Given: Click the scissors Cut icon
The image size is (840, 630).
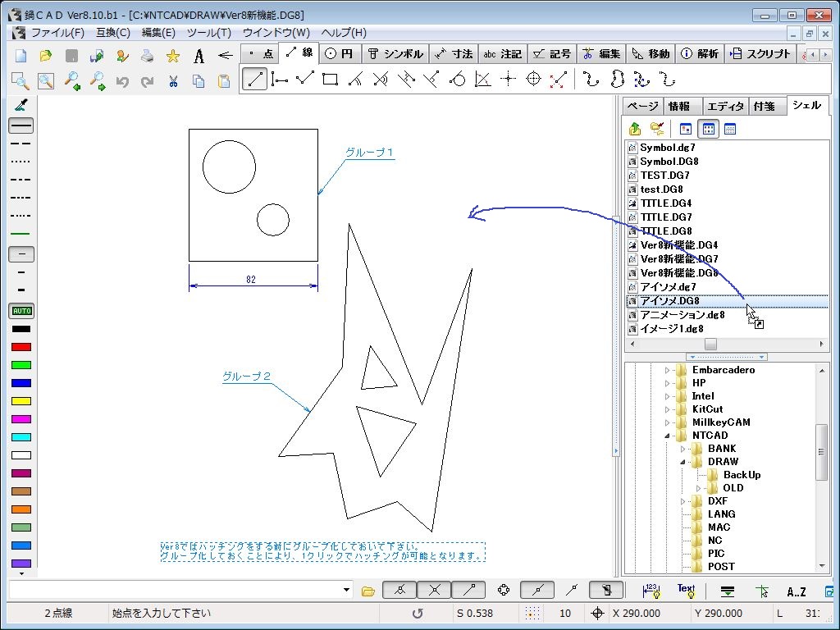Looking at the screenshot, I should (x=173, y=81).
